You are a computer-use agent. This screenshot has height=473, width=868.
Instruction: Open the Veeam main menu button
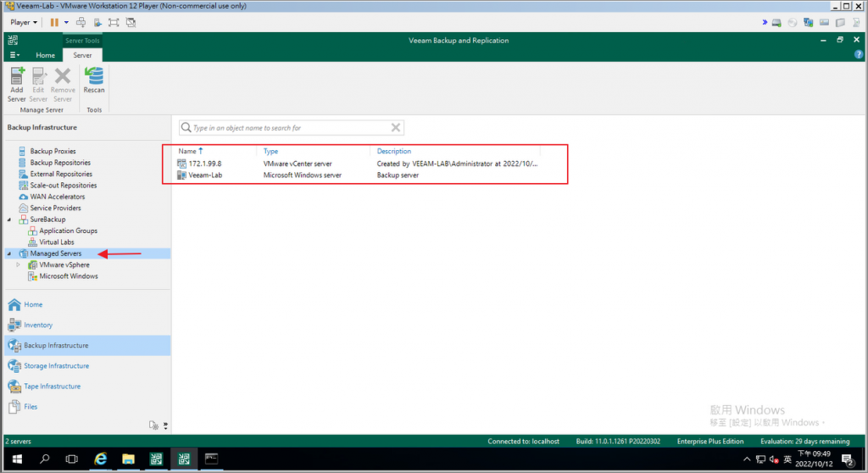coord(14,55)
